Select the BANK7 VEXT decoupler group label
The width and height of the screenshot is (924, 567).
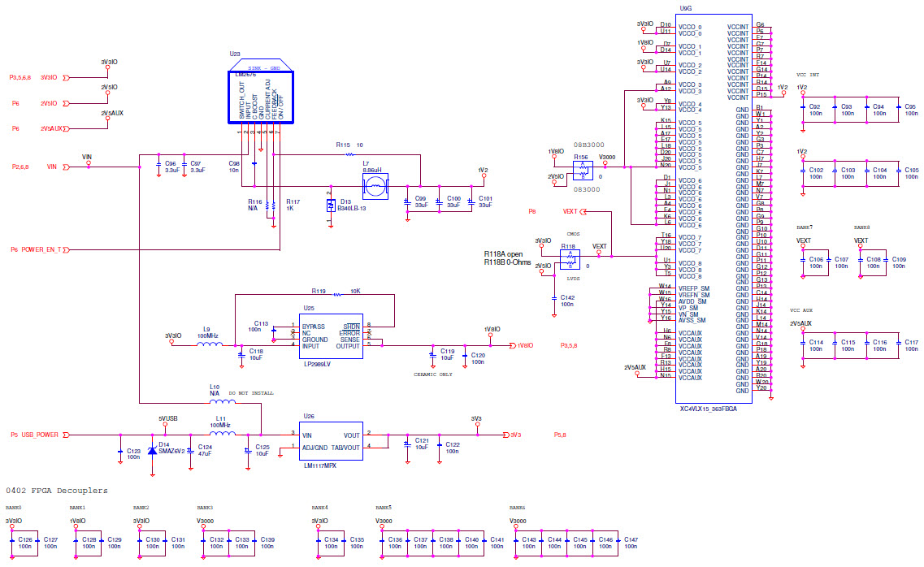[805, 227]
